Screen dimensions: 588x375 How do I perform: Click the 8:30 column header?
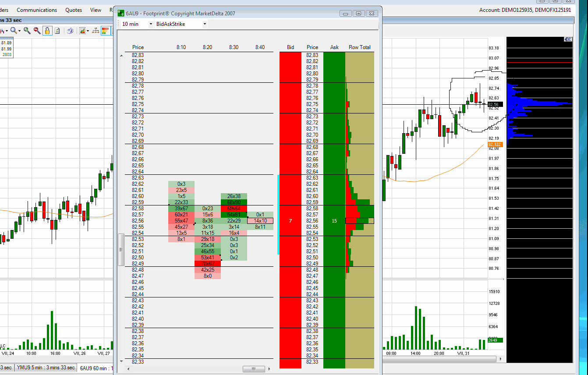point(234,47)
